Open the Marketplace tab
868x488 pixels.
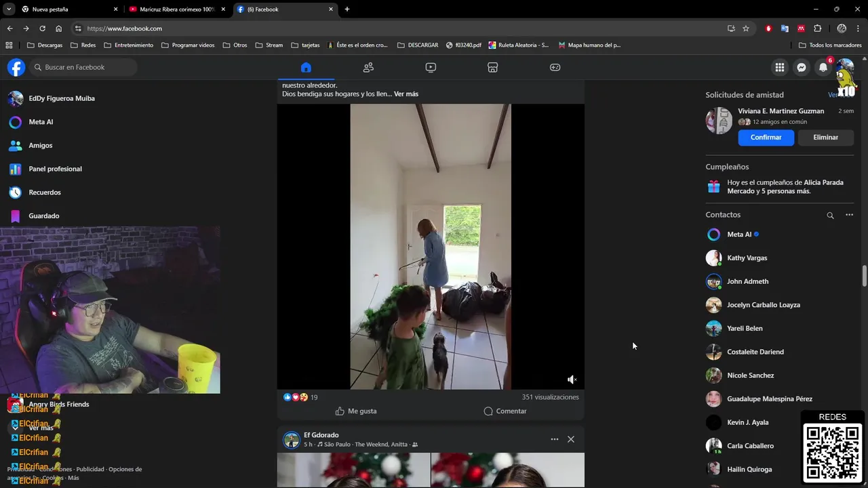[x=493, y=67]
